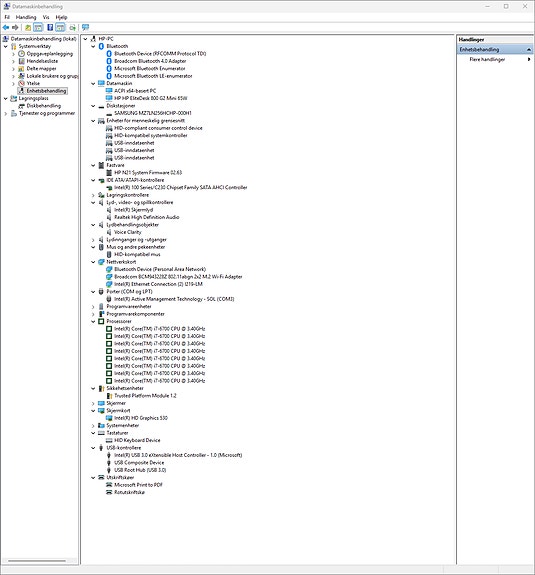
Task: Expand Tjenester og programmer node
Action: (6, 113)
